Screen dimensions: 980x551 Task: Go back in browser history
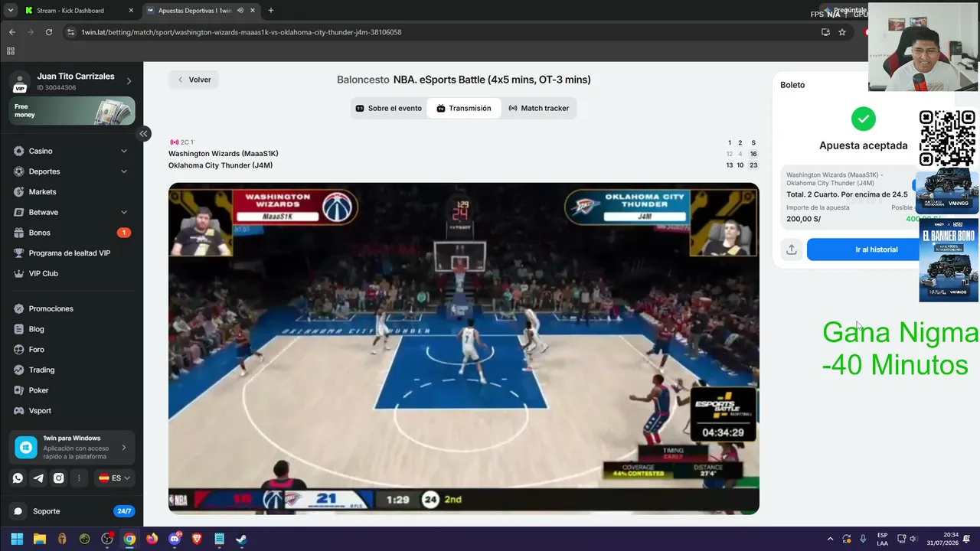[x=11, y=32]
